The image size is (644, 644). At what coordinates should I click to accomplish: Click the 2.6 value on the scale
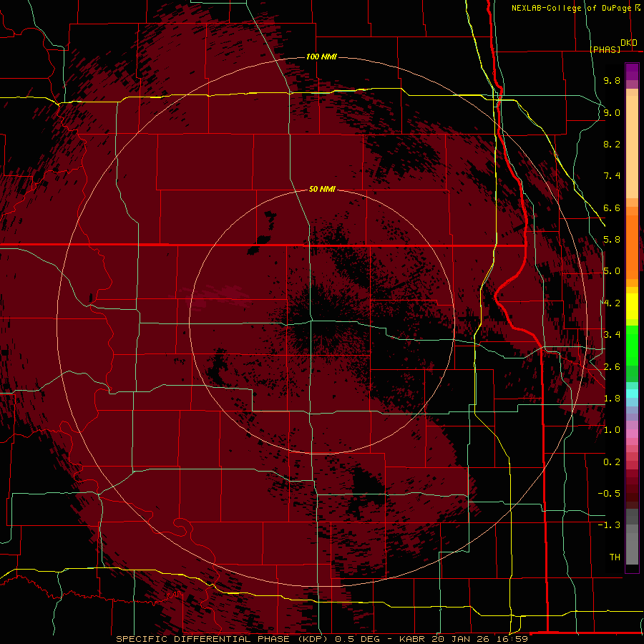click(612, 367)
